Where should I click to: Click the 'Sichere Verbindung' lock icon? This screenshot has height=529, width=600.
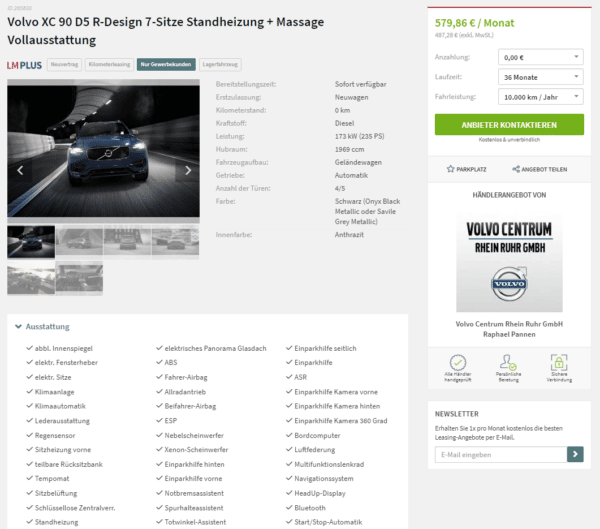559,362
